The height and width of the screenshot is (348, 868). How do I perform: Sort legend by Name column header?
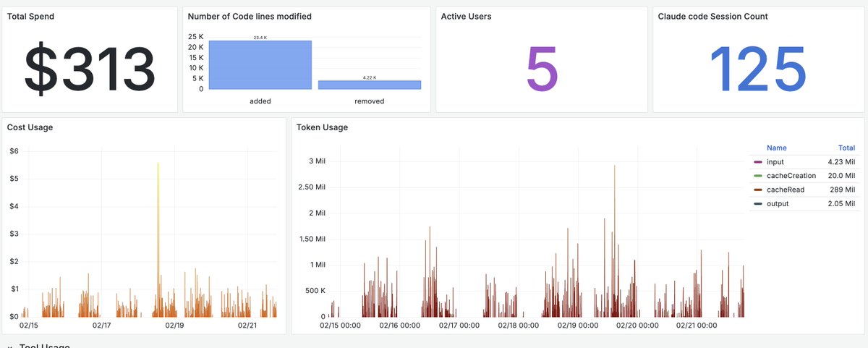point(776,148)
